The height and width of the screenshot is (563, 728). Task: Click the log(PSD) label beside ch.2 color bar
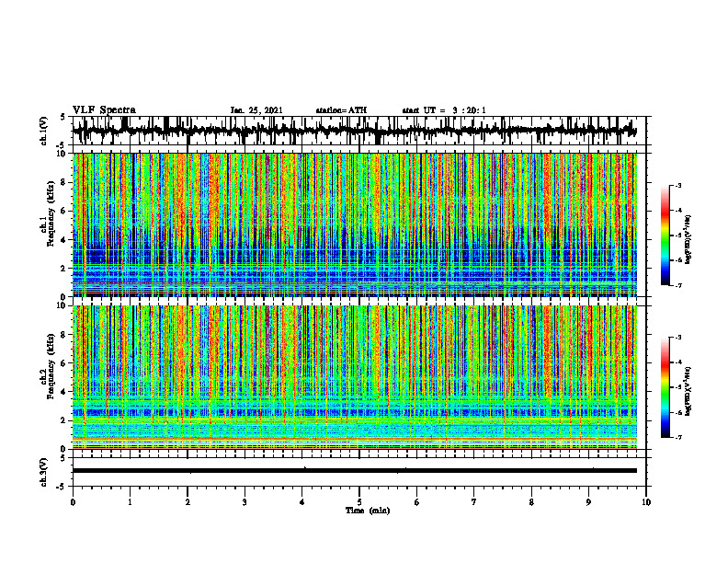688,391
